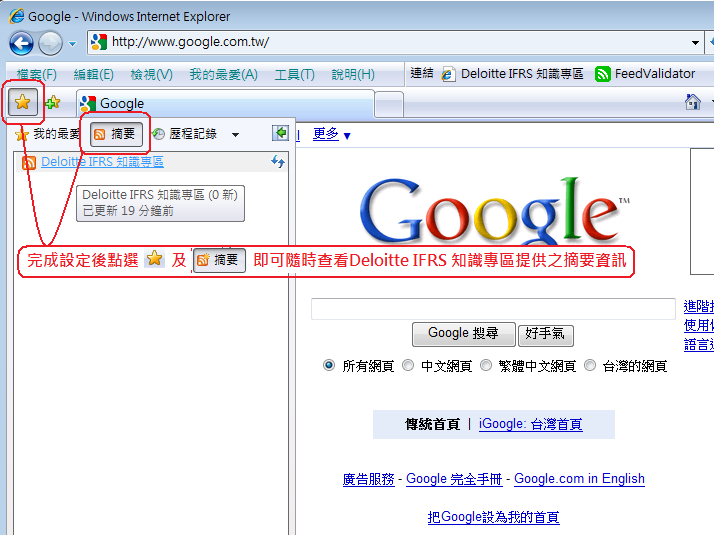
Task: Open the 更多 dropdown on Google page
Action: (x=332, y=134)
